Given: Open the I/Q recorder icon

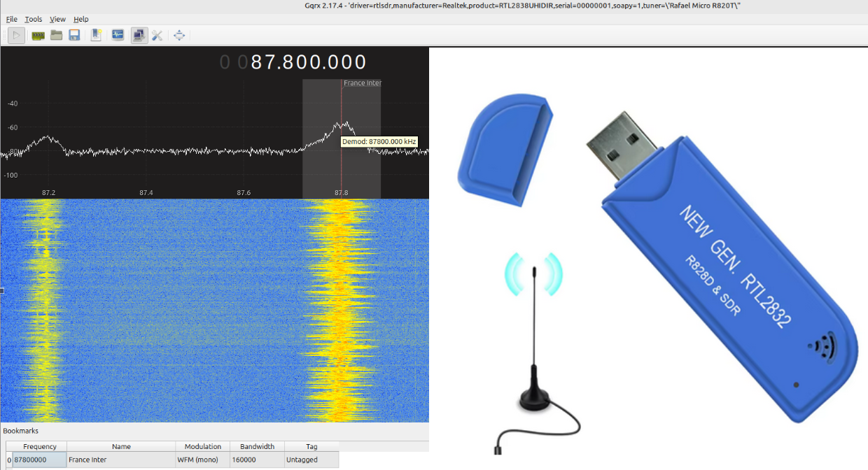Looking at the screenshot, I should point(117,35).
